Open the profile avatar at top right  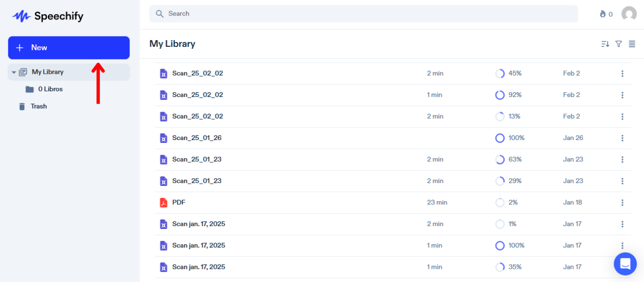[x=629, y=14]
